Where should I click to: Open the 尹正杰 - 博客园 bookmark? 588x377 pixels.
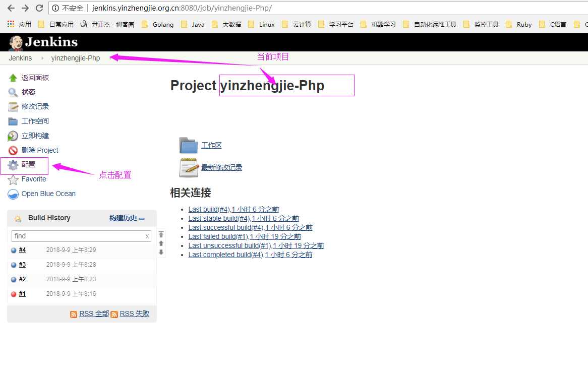107,24
